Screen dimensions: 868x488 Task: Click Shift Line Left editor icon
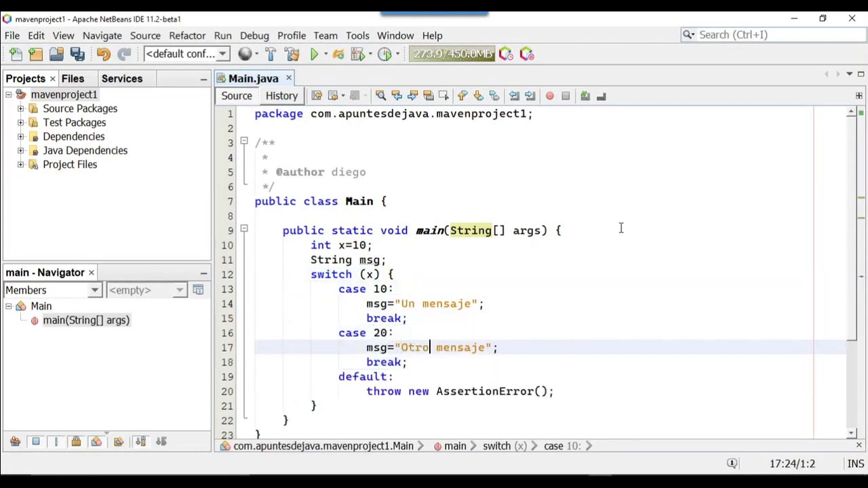[x=514, y=96]
